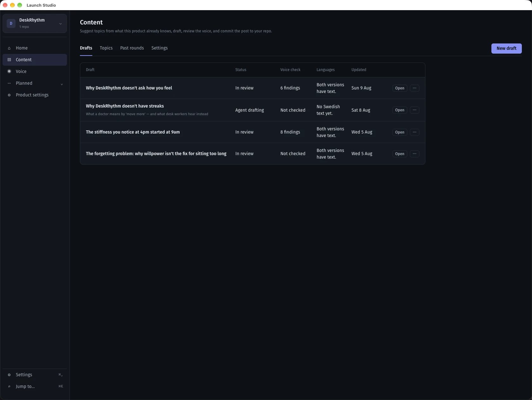Switch to the Past rounds tab
Image resolution: width=532 pixels, height=400 pixels.
132,48
